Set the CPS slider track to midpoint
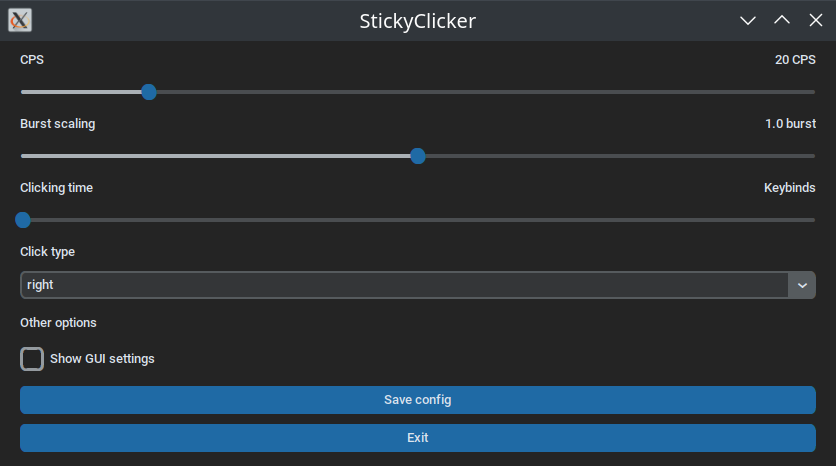Viewport: 836px width, 466px height. pyautogui.click(x=418, y=92)
